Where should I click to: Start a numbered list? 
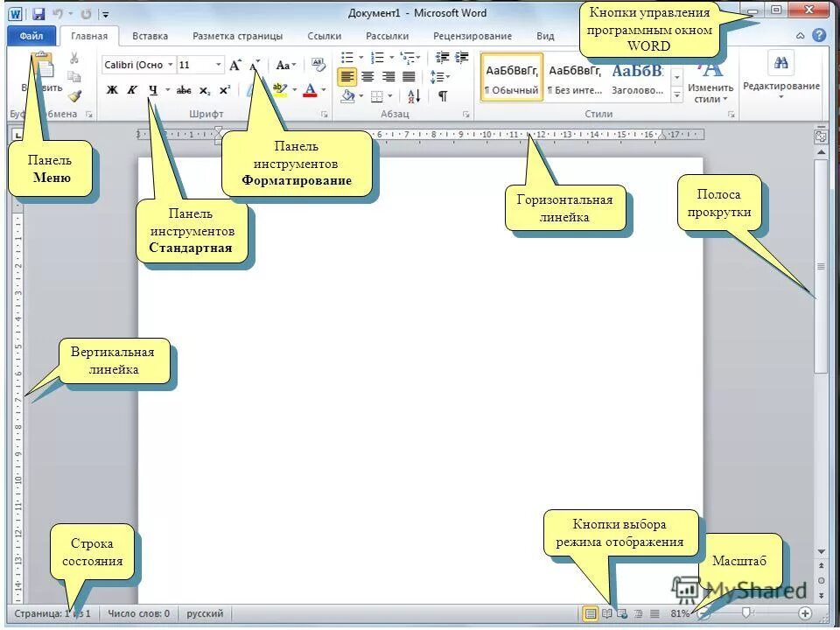coord(378,58)
